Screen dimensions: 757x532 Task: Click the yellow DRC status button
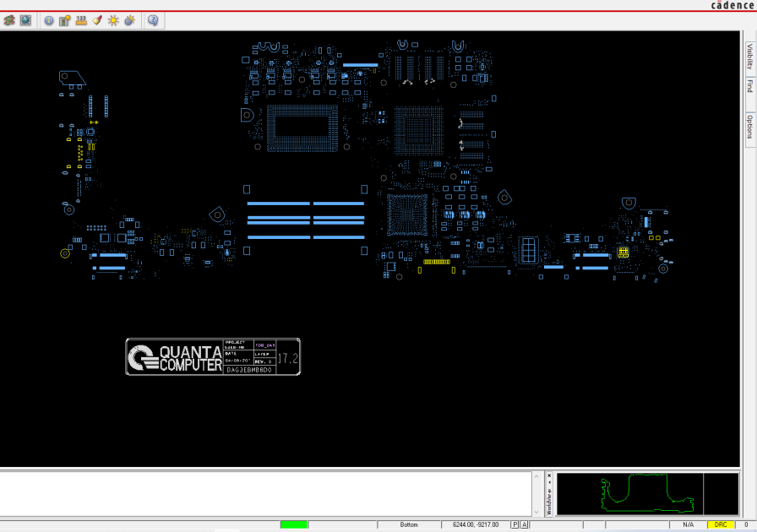(721, 524)
